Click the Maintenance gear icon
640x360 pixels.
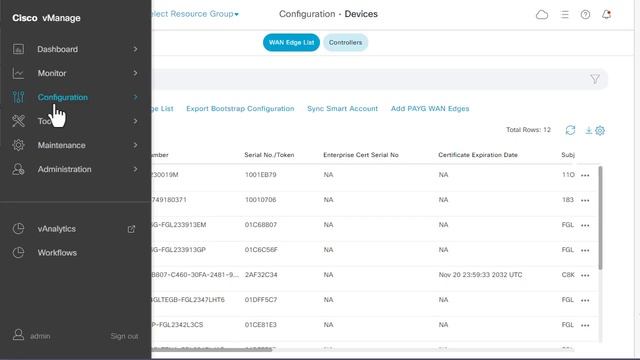point(18,145)
